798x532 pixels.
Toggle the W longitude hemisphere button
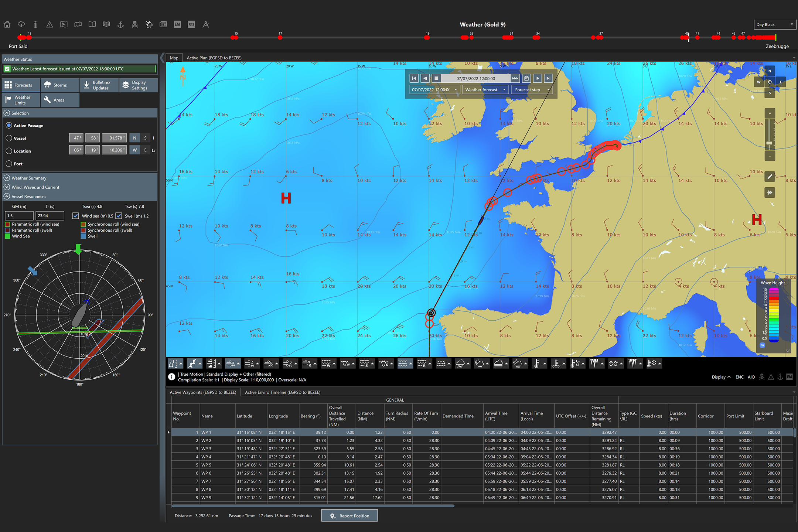pyautogui.click(x=134, y=150)
